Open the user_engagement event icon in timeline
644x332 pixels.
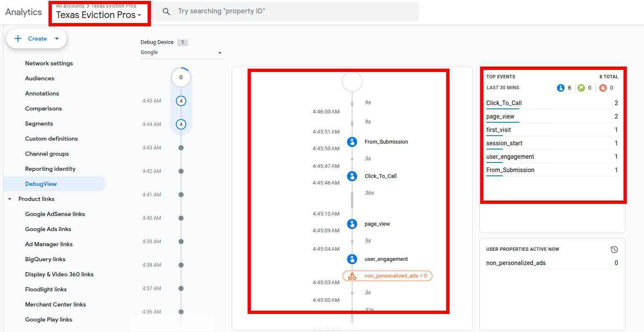pos(352,259)
